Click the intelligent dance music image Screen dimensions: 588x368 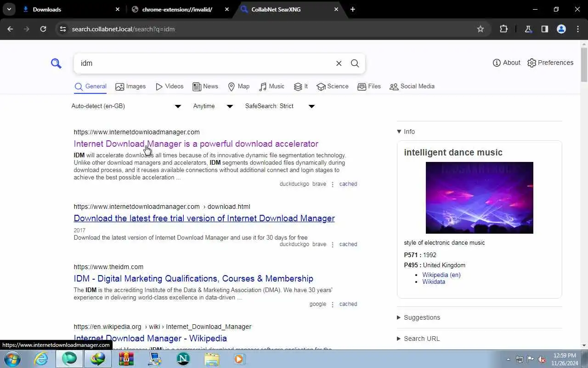coord(480,198)
